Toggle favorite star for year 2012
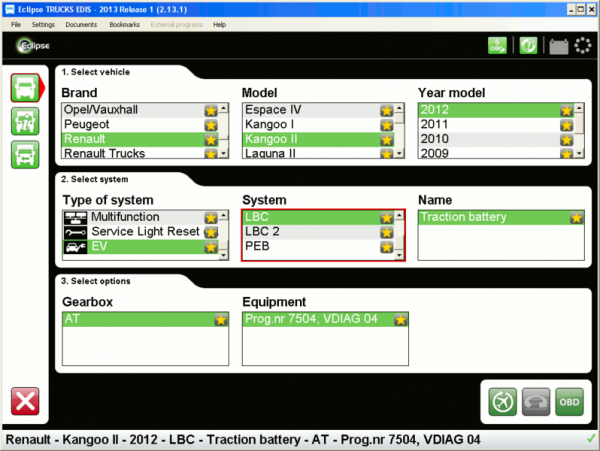 click(x=566, y=111)
